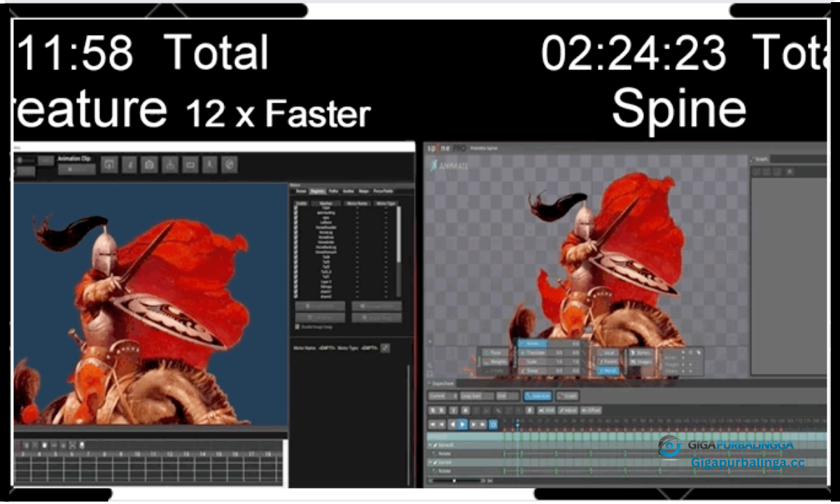The height and width of the screenshot is (504, 840).
Task: Select the Create tool in Spine
Action: coord(496,371)
